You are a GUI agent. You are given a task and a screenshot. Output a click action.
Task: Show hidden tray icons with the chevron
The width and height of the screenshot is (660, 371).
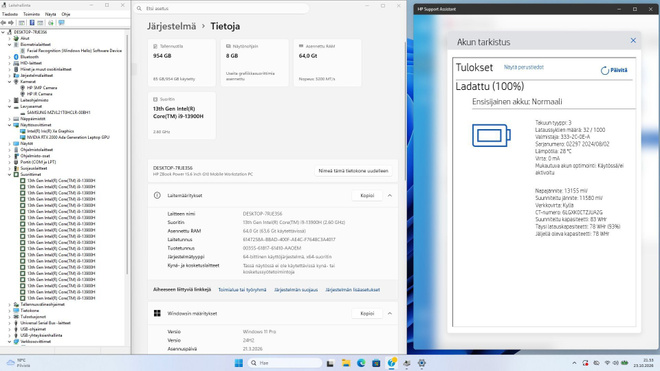[x=574, y=363]
